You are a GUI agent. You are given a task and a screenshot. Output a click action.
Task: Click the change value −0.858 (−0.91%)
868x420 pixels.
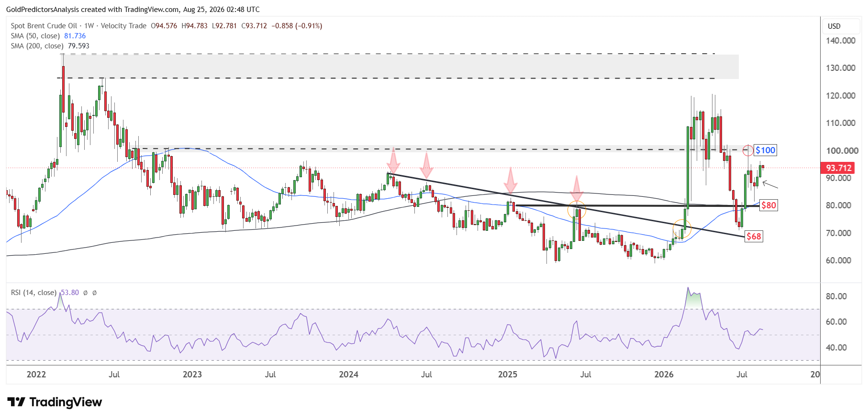(x=297, y=26)
